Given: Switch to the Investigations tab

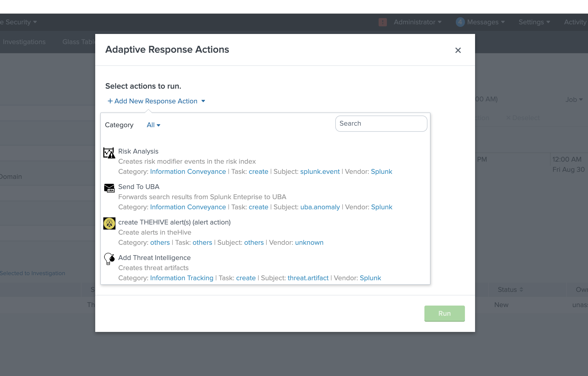Looking at the screenshot, I should [24, 42].
